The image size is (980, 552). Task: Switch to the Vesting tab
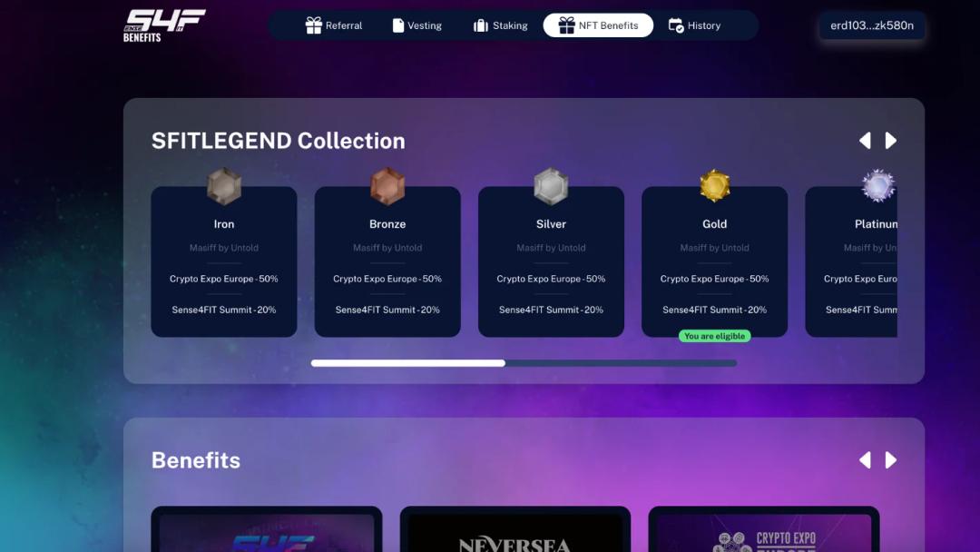coord(416,25)
